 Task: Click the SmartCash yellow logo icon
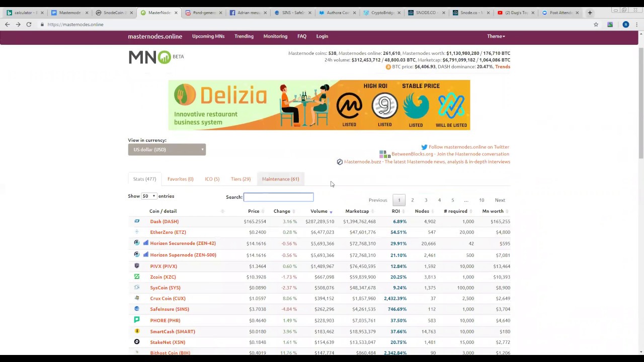(137, 331)
